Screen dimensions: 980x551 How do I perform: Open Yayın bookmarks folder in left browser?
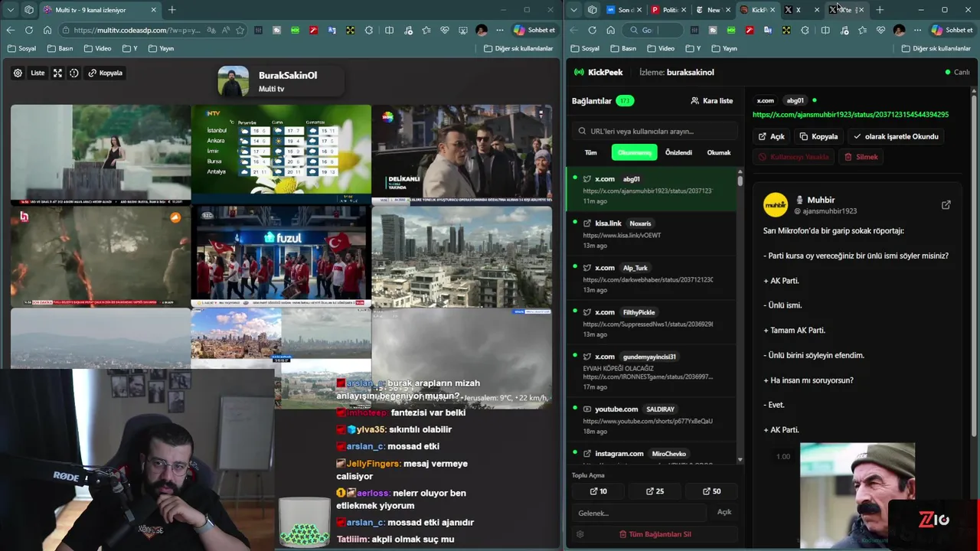(160, 48)
